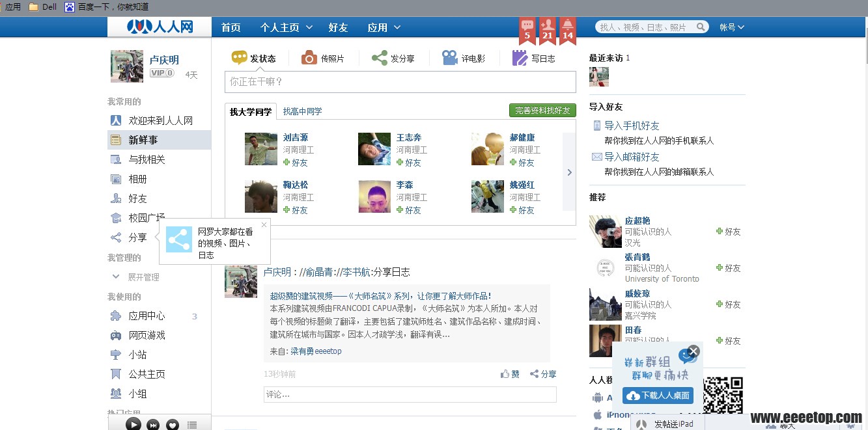Click 发分享 share icon in composer
The image size is (868, 430).
click(x=380, y=58)
